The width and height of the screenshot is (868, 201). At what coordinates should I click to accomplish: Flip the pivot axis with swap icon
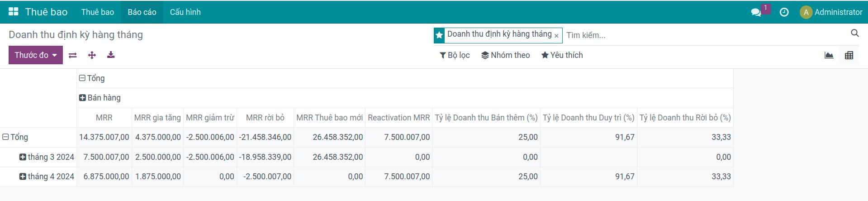tap(72, 55)
